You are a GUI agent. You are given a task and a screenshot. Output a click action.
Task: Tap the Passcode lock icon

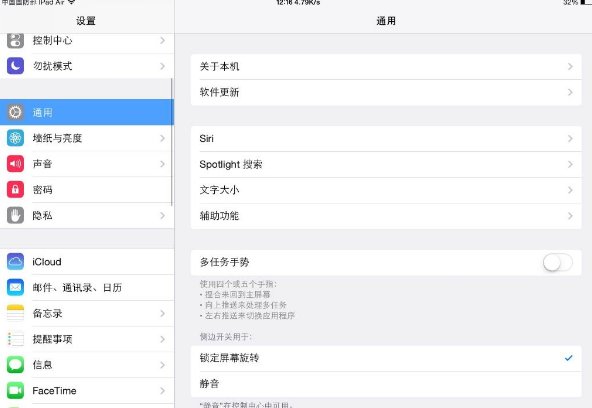[15, 189]
